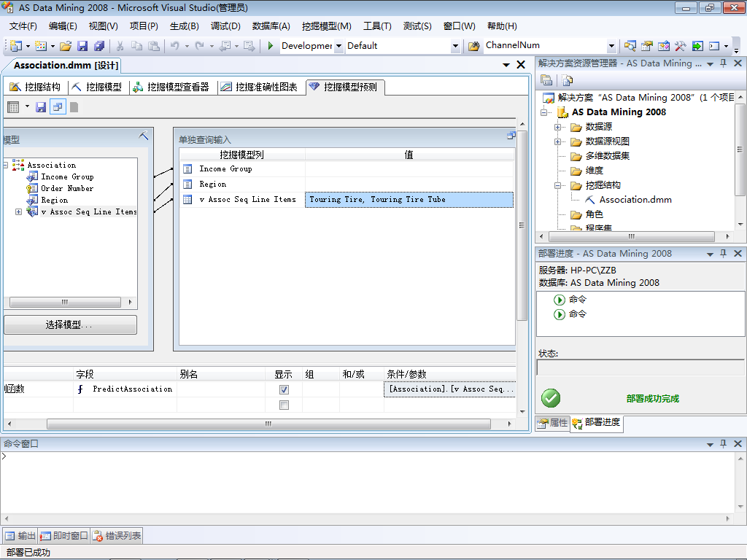Expand the 数据源视图 folder
The image size is (747, 560).
click(x=557, y=142)
